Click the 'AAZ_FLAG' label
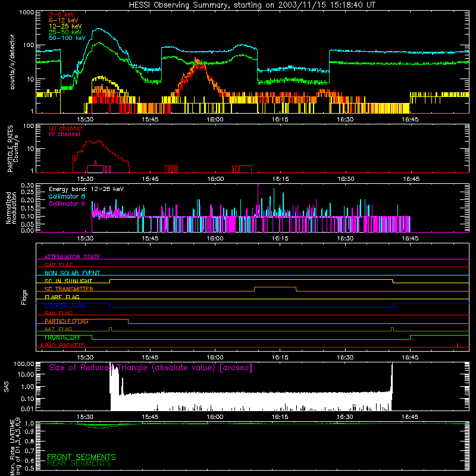Viewport: 476px width, 476px height. 58,329
